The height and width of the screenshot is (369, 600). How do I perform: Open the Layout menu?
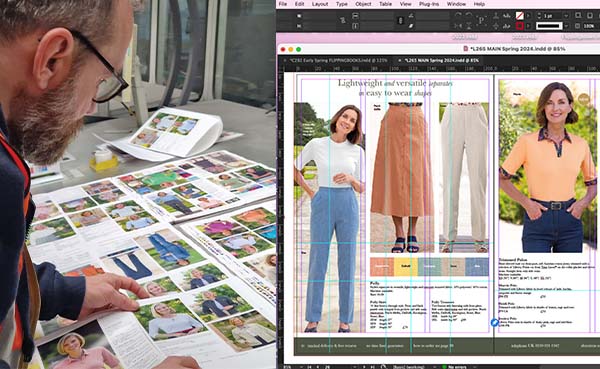(320, 4)
